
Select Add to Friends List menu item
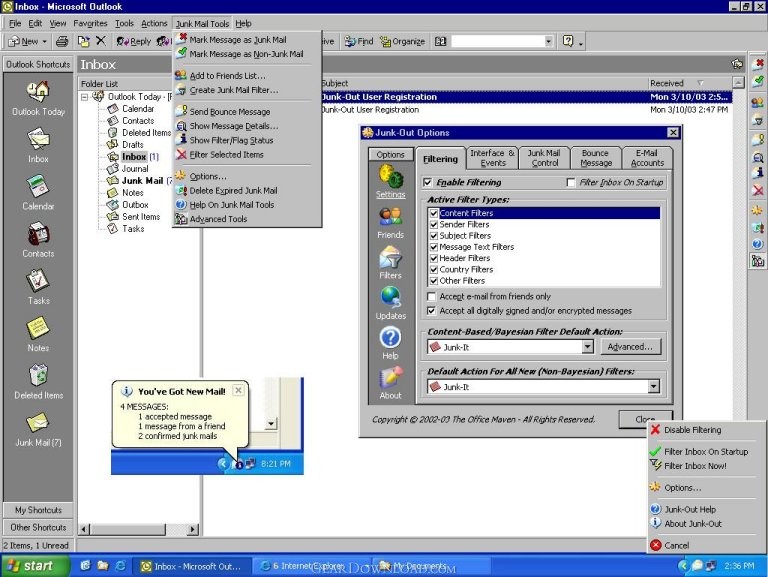[x=247, y=75]
